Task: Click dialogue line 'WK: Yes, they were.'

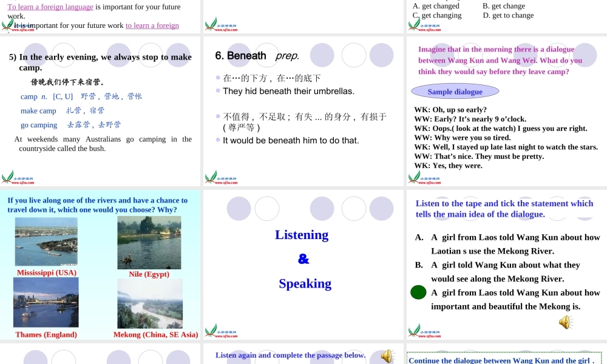Action: [x=448, y=166]
